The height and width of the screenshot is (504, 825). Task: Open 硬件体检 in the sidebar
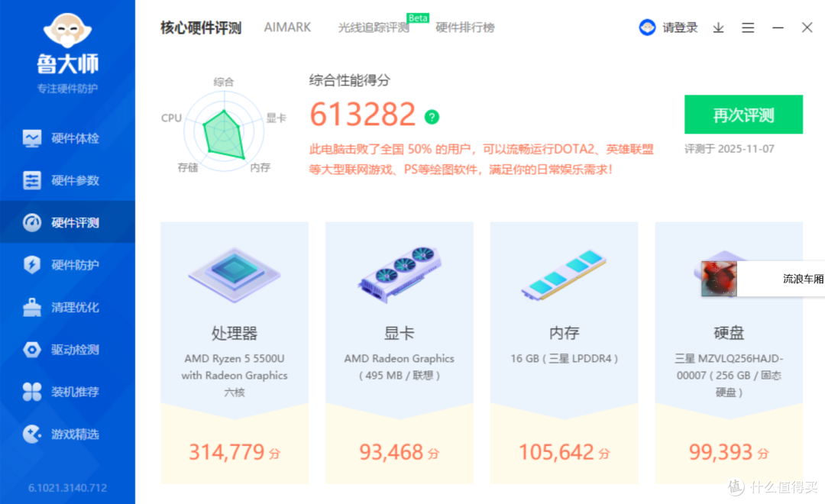pos(67,138)
